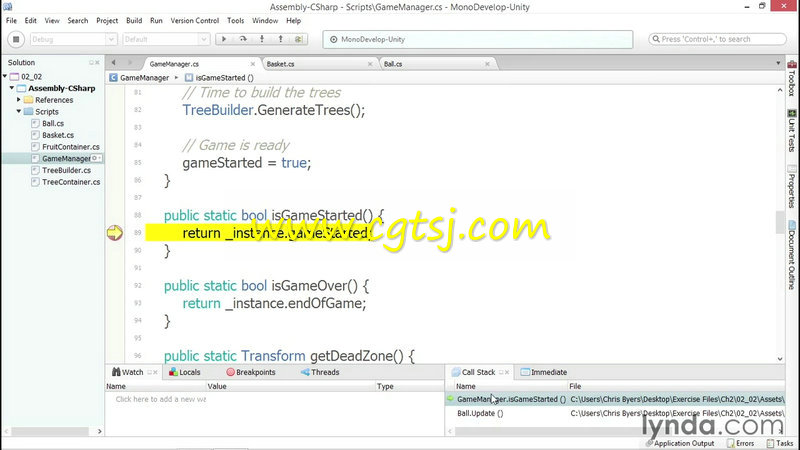Open the Toolbox side panel
The height and width of the screenshot is (450, 800).
click(791, 78)
